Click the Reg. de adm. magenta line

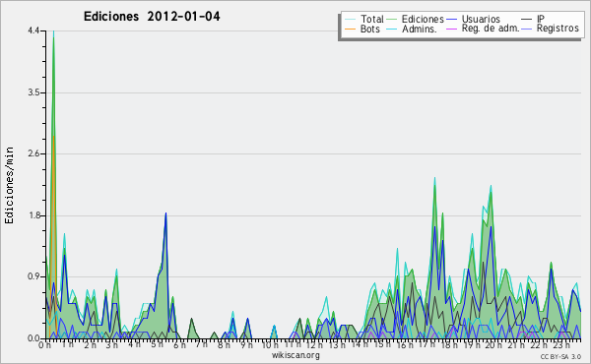pos(452,29)
